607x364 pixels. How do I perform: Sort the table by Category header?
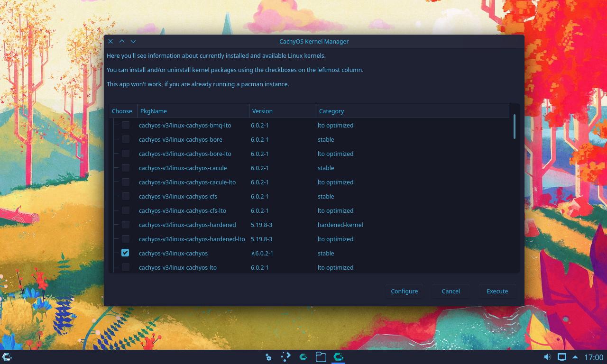(413, 111)
